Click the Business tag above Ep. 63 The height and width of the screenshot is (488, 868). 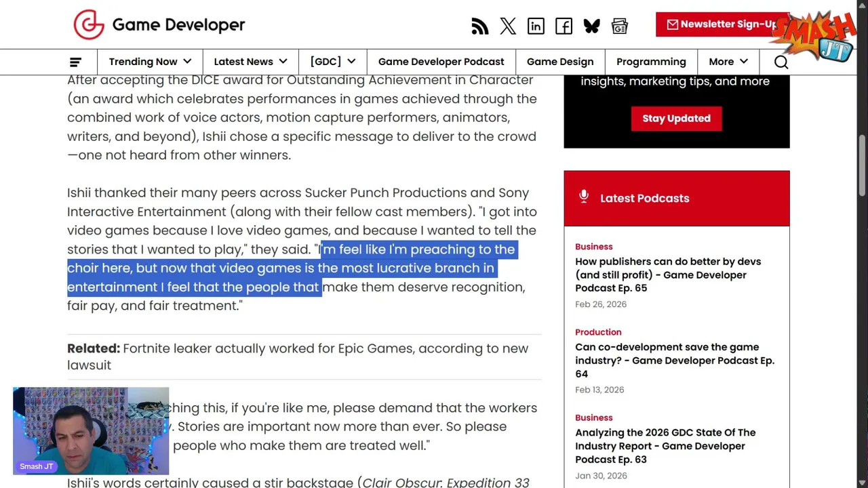[593, 418]
